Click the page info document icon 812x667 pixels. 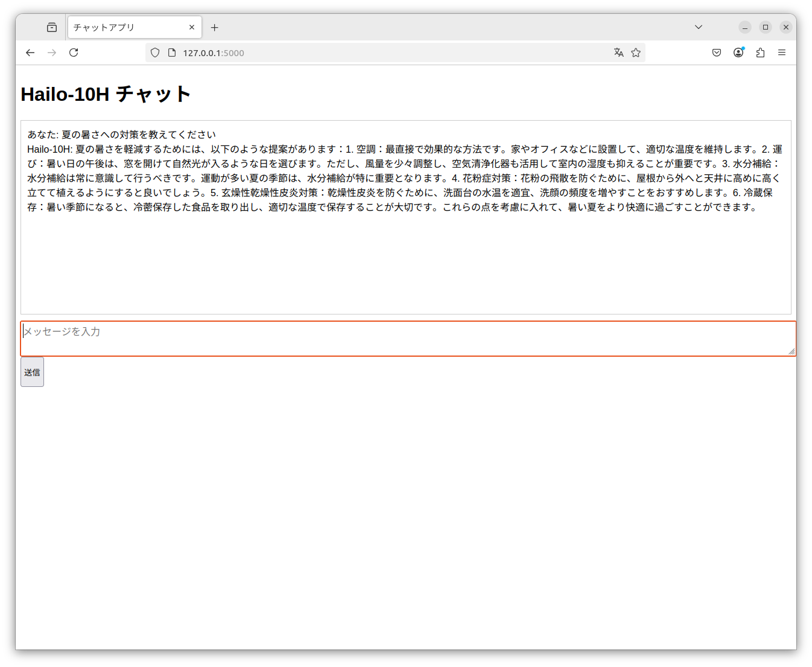click(172, 53)
